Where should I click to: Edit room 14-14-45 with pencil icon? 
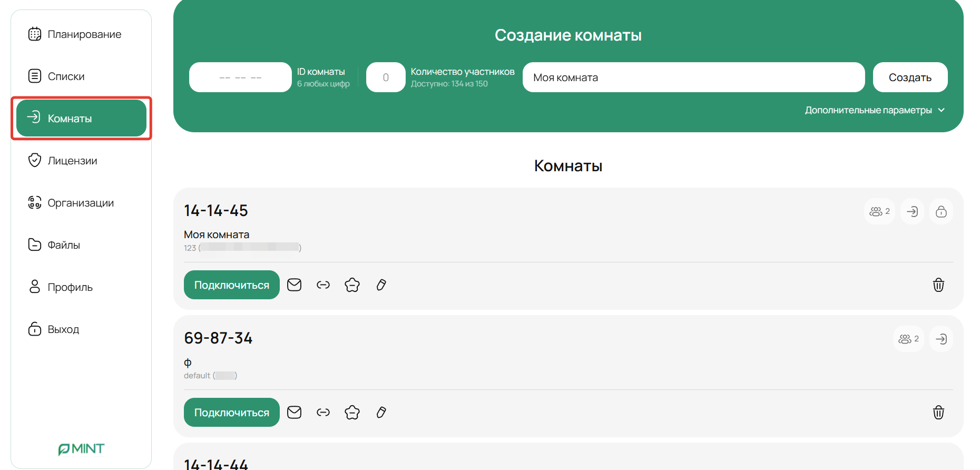381,285
